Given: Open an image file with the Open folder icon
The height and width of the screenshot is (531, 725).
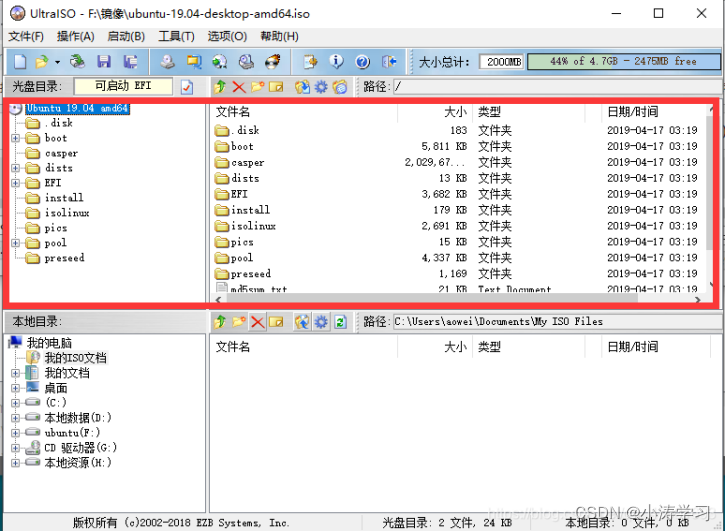Looking at the screenshot, I should [42, 62].
